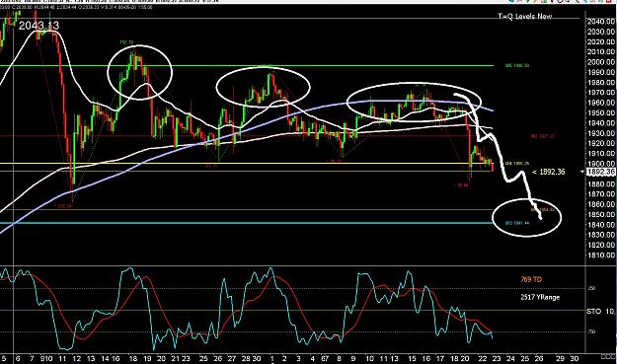Click the highlighted 1892.36 price axis tag

click(x=600, y=172)
